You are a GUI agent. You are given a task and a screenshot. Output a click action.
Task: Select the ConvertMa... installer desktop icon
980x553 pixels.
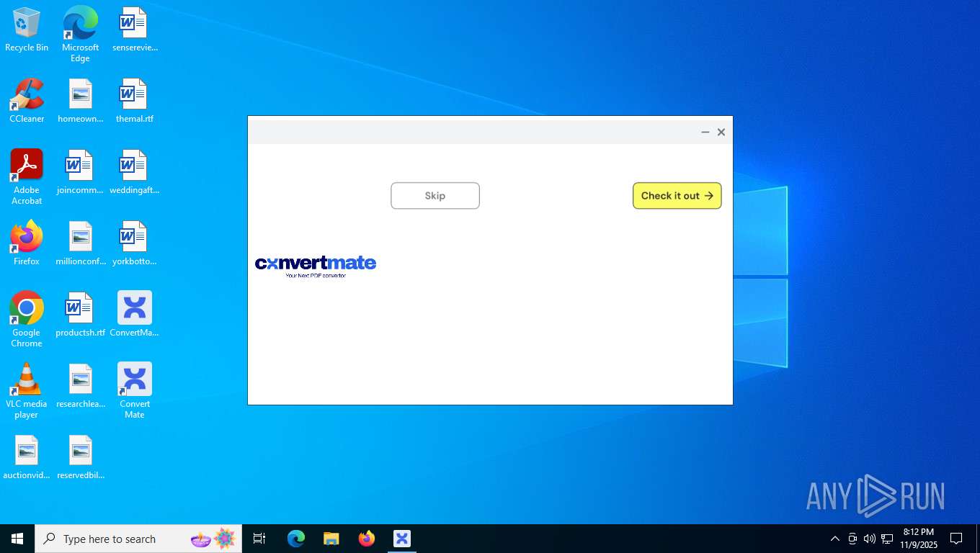coord(135,315)
